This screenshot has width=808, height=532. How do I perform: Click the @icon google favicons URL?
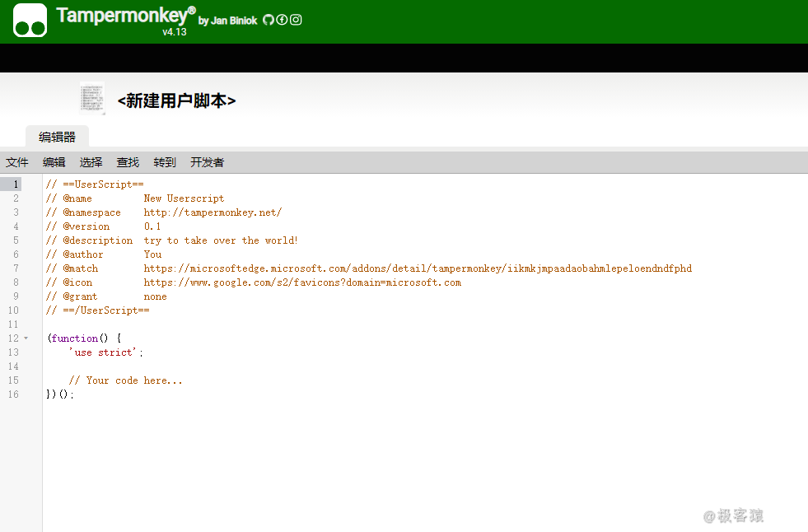point(302,282)
